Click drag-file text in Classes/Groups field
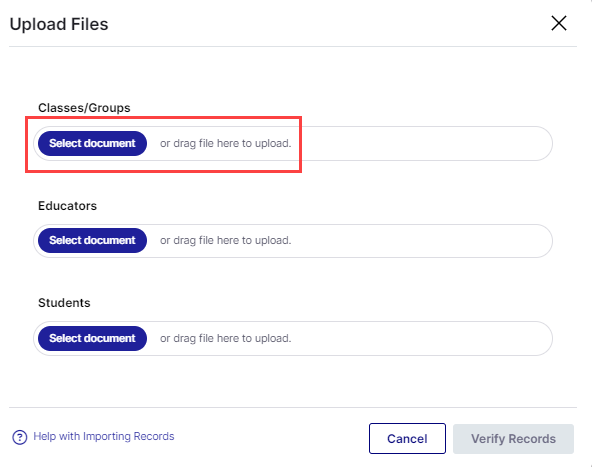 (x=226, y=143)
